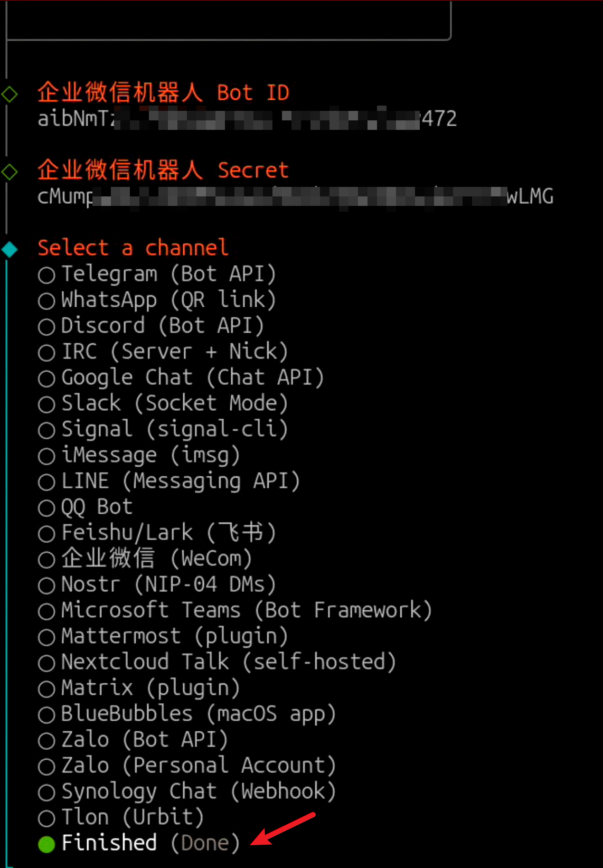Select Mattermost (plugin) channel

(46, 637)
